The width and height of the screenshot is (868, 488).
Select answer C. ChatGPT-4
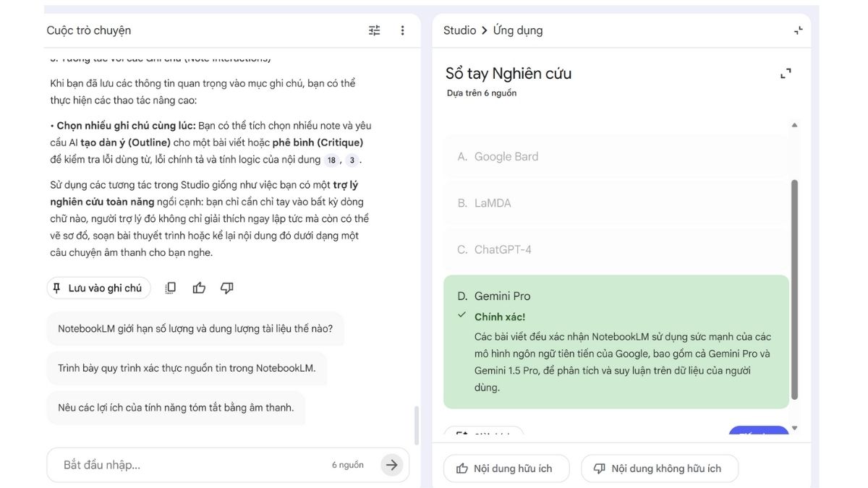pyautogui.click(x=616, y=249)
